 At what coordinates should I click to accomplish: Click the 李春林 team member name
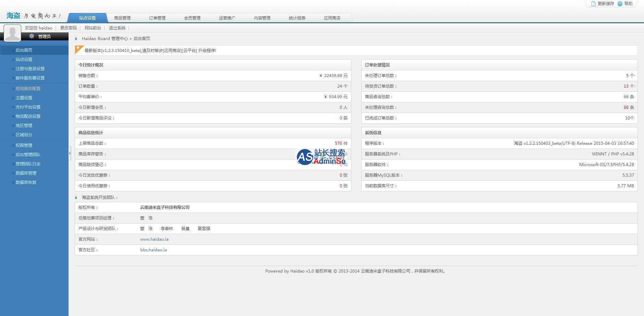tap(167, 229)
